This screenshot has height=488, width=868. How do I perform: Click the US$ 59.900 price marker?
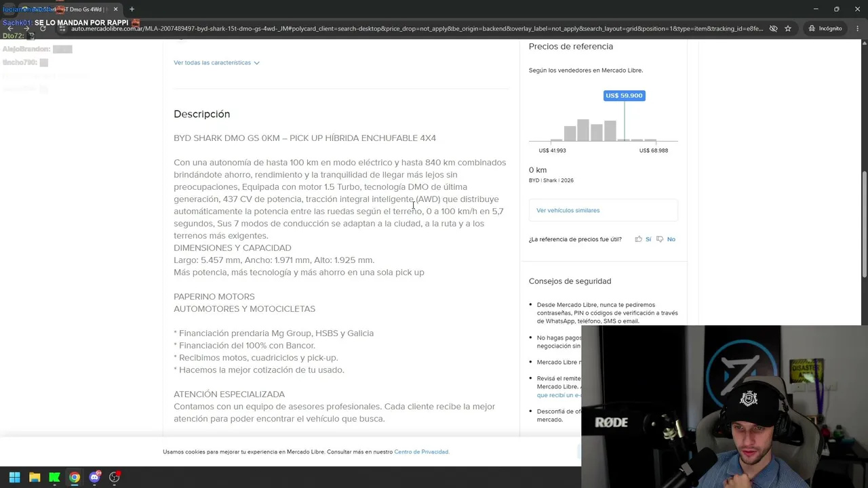pyautogui.click(x=624, y=96)
